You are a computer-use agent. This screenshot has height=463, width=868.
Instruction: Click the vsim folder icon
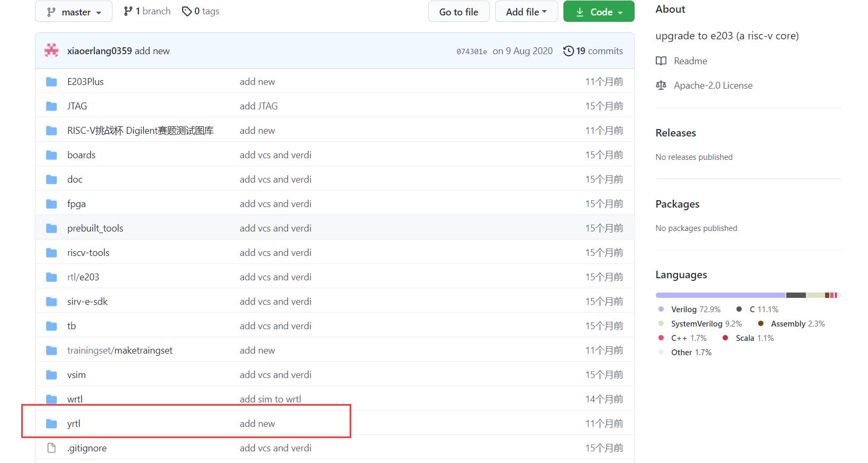(51, 375)
